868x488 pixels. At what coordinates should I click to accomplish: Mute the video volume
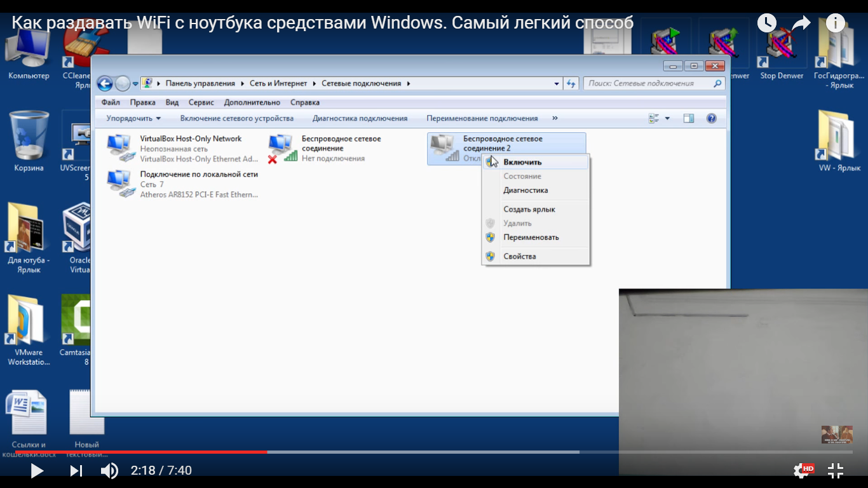(109, 471)
